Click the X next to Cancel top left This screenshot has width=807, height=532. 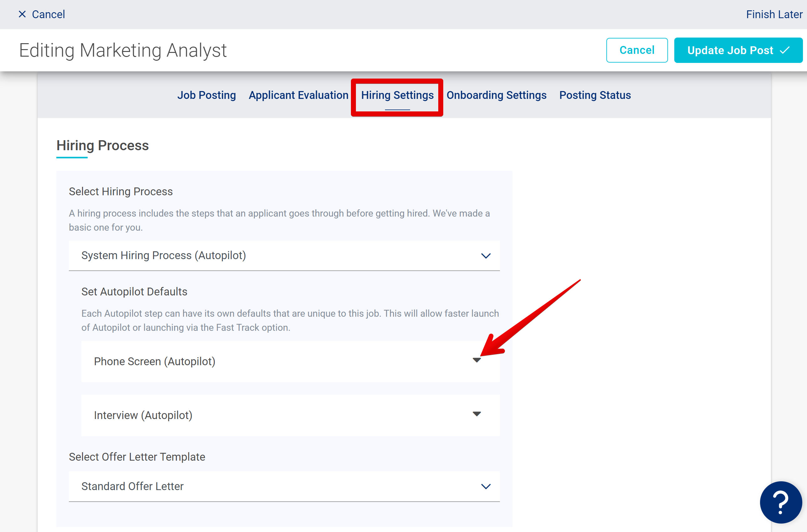[x=23, y=14]
